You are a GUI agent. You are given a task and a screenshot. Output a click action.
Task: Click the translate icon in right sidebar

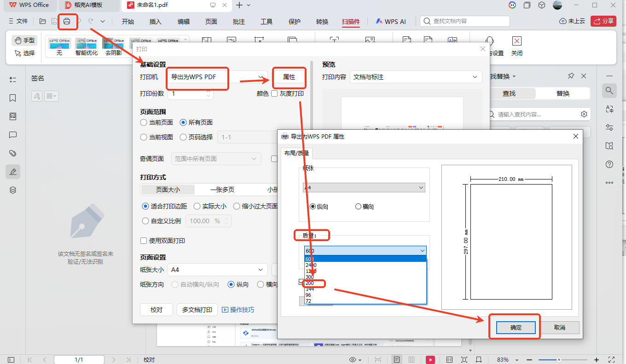[609, 109]
